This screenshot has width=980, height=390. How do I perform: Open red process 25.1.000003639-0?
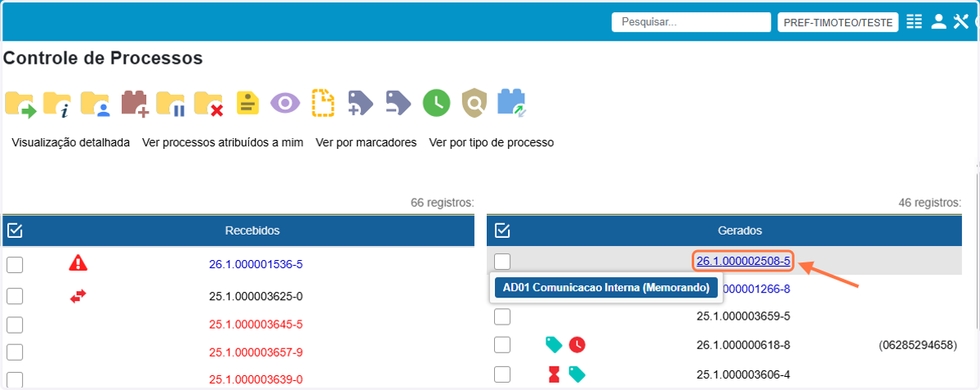[256, 379]
